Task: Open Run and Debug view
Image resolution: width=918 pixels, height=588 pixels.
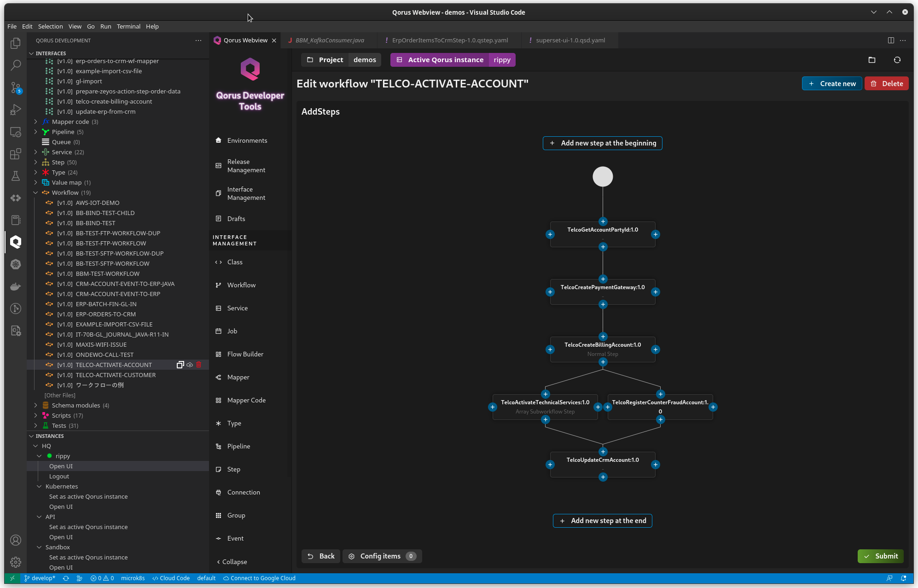Action: coord(16,110)
